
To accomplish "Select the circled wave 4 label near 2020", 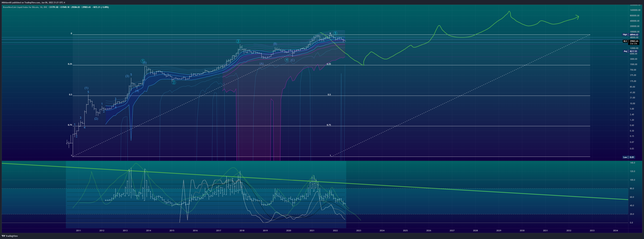I will click(287, 60).
